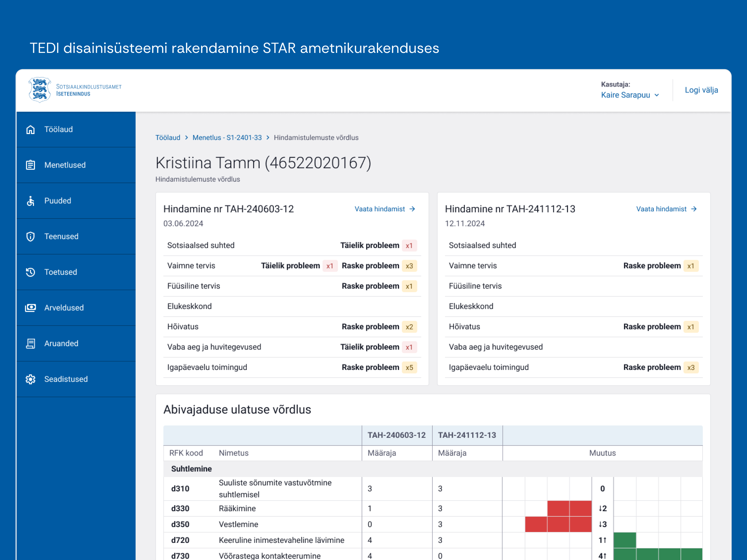
Task: Select the Aruanded menu item
Action: click(x=61, y=344)
